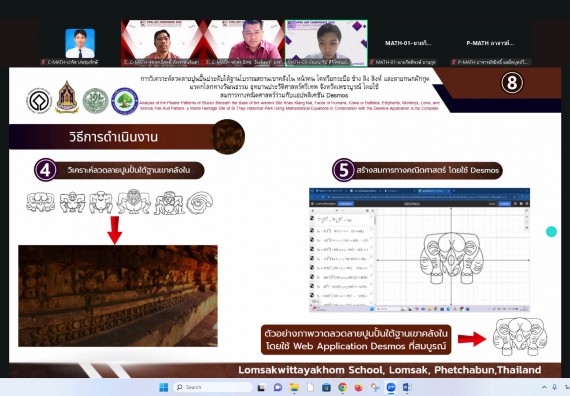570x396 pixels.
Task: Open Task View from the taskbar
Action: click(261, 388)
